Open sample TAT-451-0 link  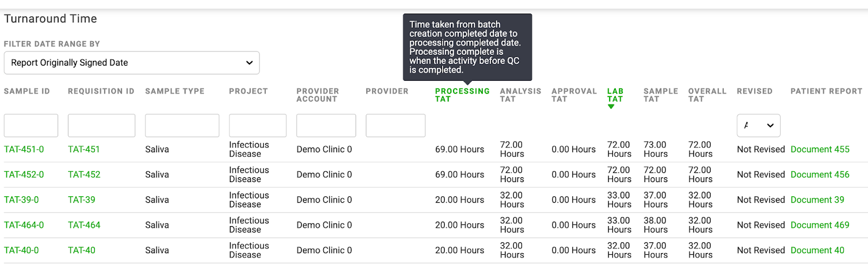24,150
